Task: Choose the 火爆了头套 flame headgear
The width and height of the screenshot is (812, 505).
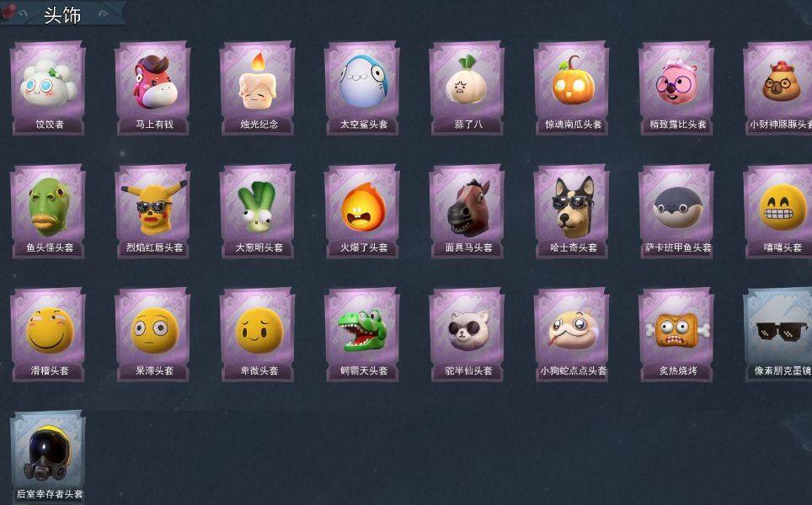Action: click(362, 211)
